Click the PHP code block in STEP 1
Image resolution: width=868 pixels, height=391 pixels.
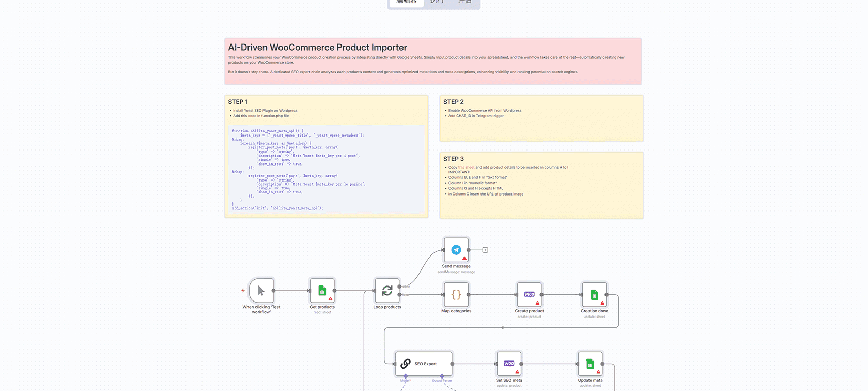pyautogui.click(x=327, y=170)
